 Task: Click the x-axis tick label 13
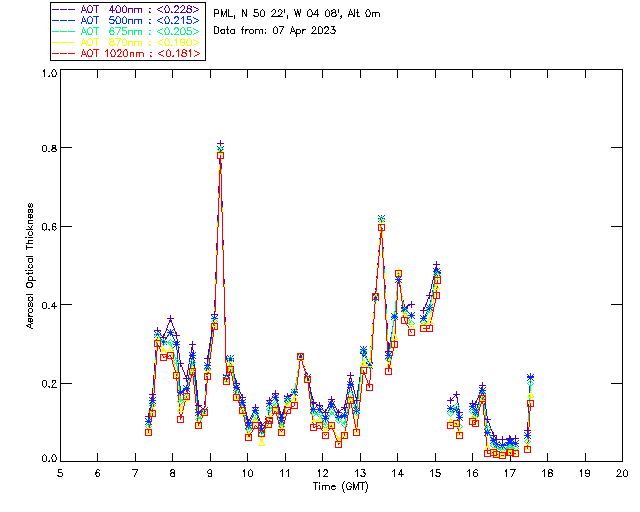[x=360, y=473]
